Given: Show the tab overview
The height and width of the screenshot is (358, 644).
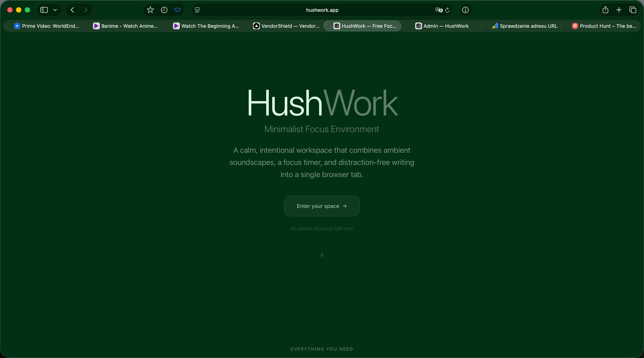Looking at the screenshot, I should pos(633,10).
